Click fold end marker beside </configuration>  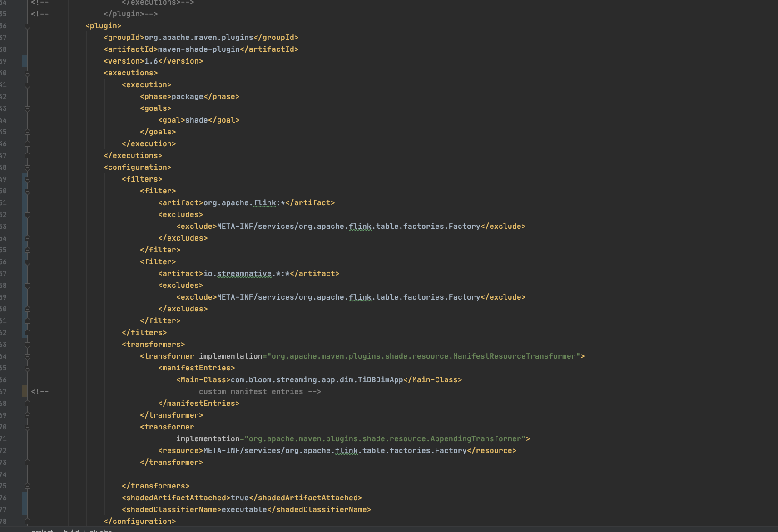(27, 522)
